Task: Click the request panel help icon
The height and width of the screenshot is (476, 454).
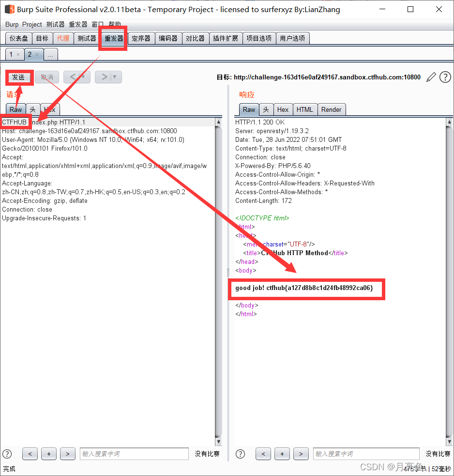Action: (x=7, y=454)
